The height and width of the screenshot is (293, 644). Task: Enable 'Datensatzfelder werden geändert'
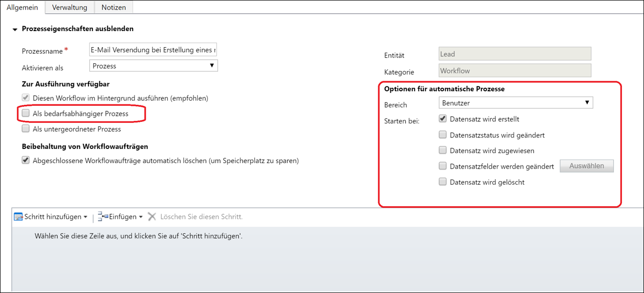tap(443, 166)
